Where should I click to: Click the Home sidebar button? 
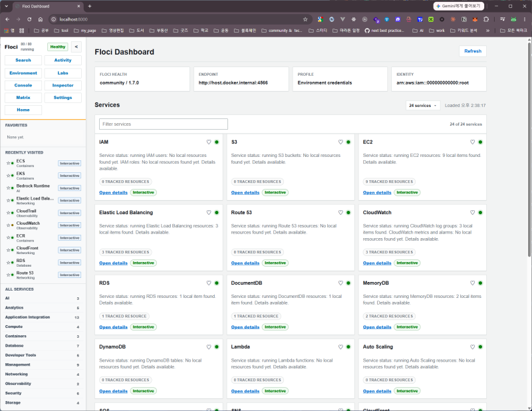point(23,110)
